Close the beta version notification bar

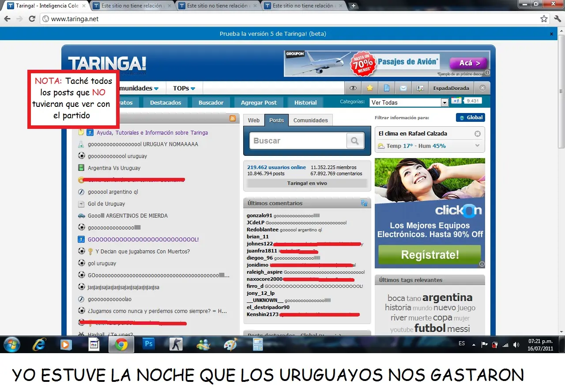551,34
